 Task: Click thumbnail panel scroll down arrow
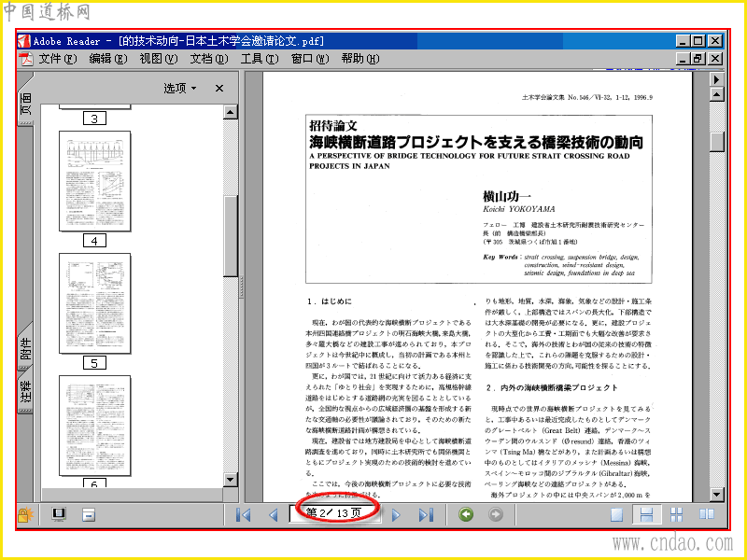click(x=231, y=480)
